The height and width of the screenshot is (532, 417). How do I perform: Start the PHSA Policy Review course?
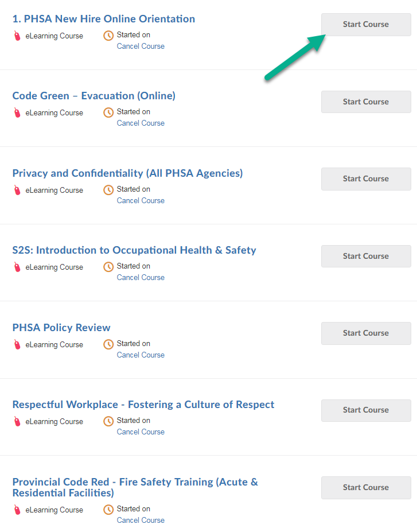click(x=365, y=333)
